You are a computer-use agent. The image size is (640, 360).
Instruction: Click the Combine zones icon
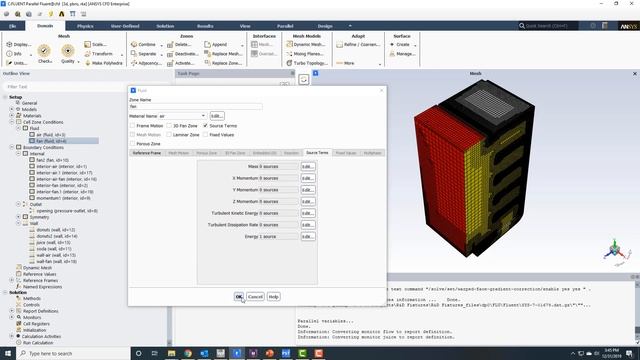pyautogui.click(x=134, y=44)
